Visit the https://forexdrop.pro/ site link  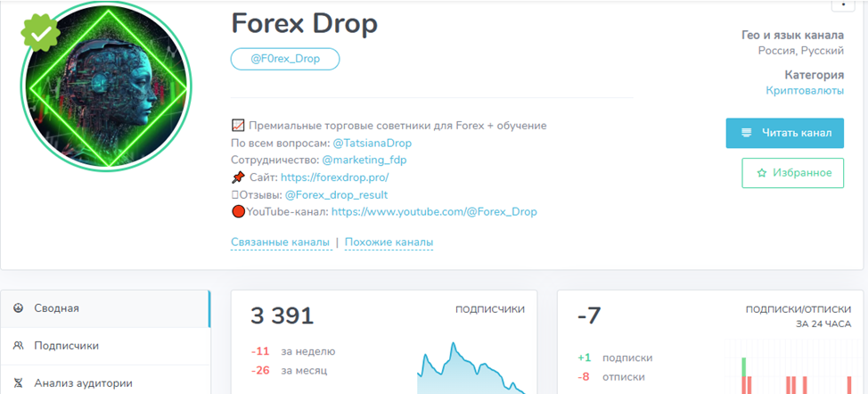pos(335,177)
